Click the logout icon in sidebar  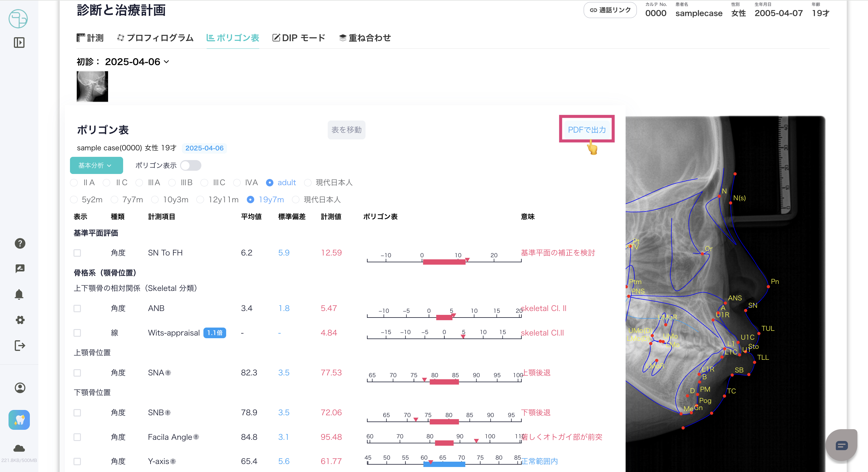coord(20,345)
